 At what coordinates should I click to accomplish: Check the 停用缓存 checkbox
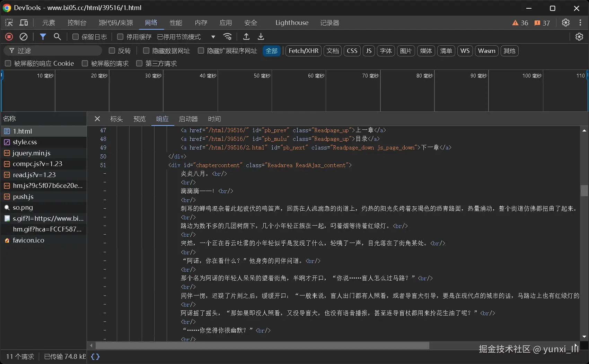(x=120, y=37)
